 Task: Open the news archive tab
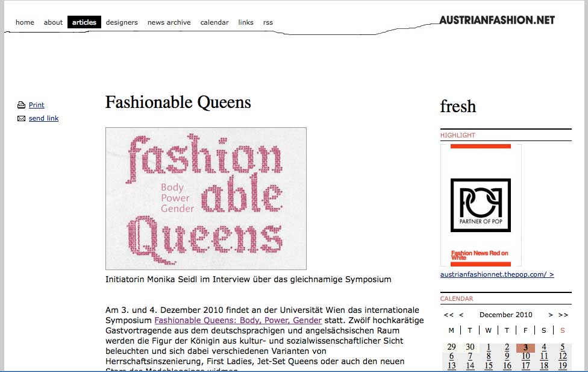pyautogui.click(x=169, y=22)
